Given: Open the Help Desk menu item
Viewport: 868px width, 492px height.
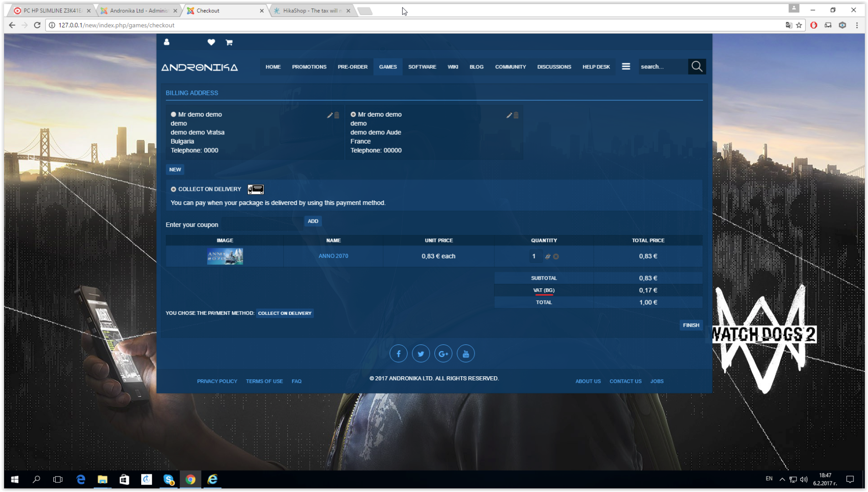Looking at the screenshot, I should (596, 67).
